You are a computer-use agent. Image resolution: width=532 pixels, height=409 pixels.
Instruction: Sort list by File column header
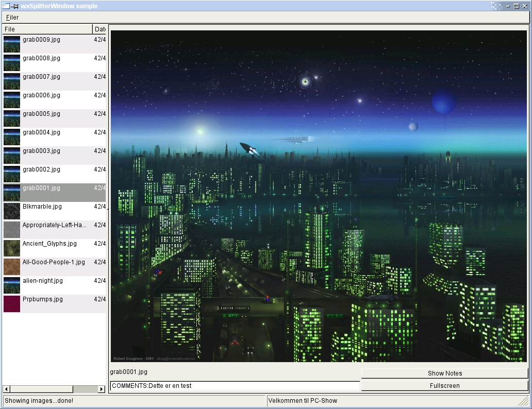click(47, 29)
